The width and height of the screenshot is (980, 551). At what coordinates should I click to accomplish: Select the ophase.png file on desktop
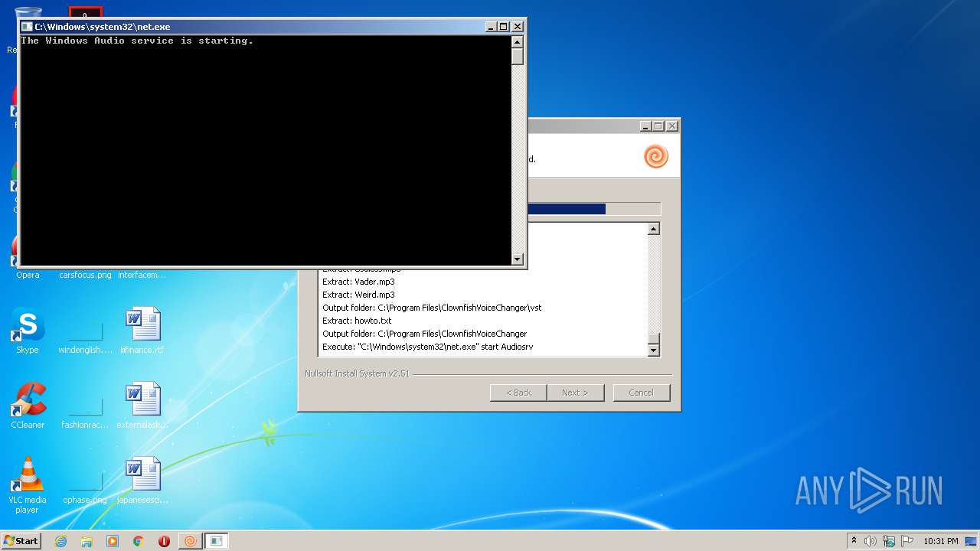point(85,487)
